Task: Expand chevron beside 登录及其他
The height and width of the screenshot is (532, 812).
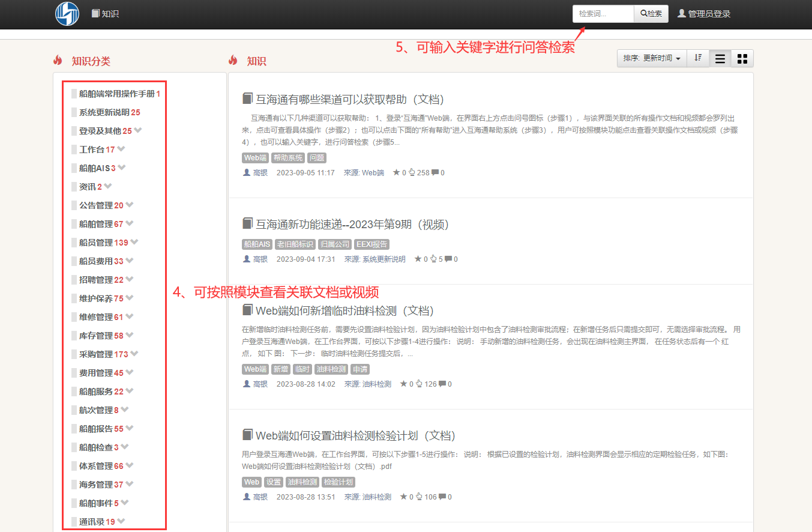Action: (138, 130)
